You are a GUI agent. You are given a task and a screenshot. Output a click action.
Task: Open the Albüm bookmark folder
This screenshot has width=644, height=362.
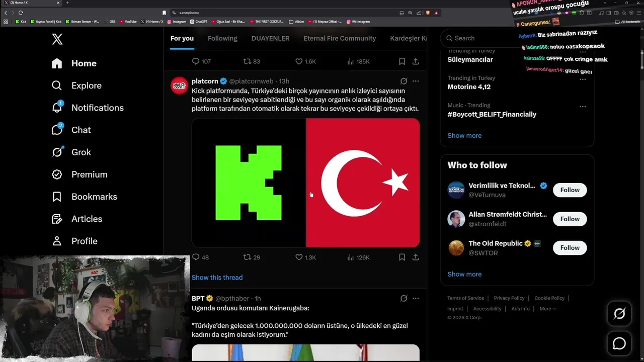pyautogui.click(x=296, y=22)
